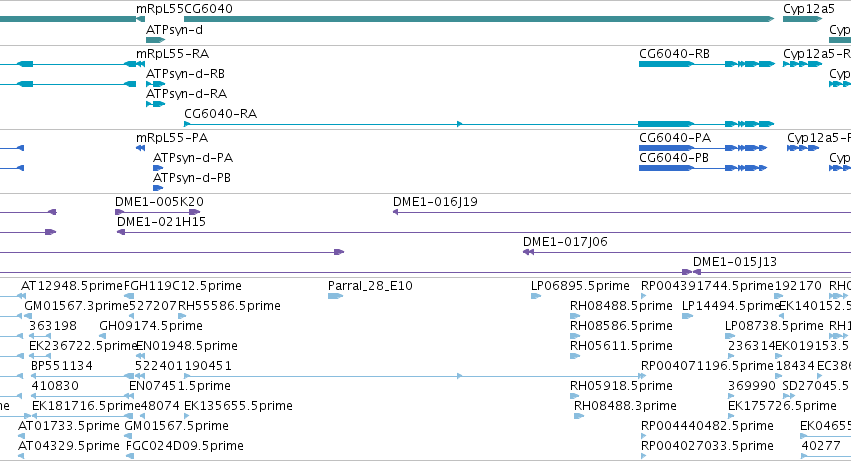Select the Parral_28_E10 feature arrow
Screen dimensions: 851x461
pos(335,296)
